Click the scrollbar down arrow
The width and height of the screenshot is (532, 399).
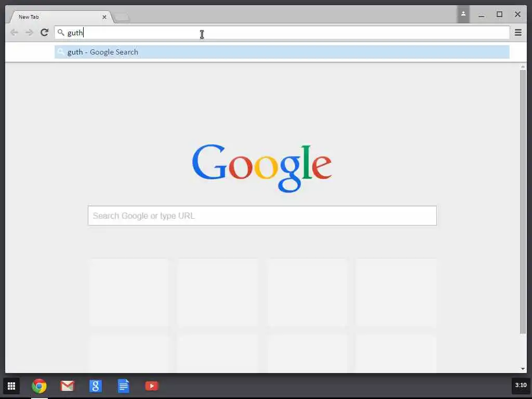pos(523,369)
